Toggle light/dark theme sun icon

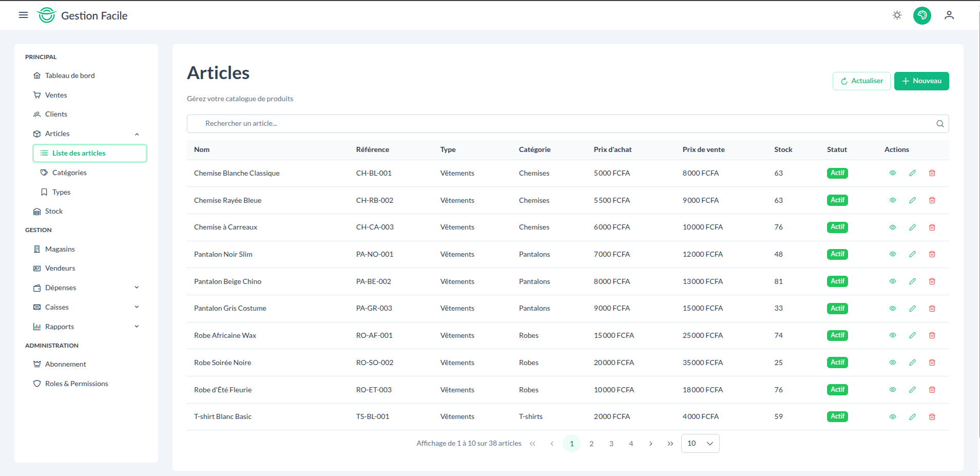click(x=897, y=15)
